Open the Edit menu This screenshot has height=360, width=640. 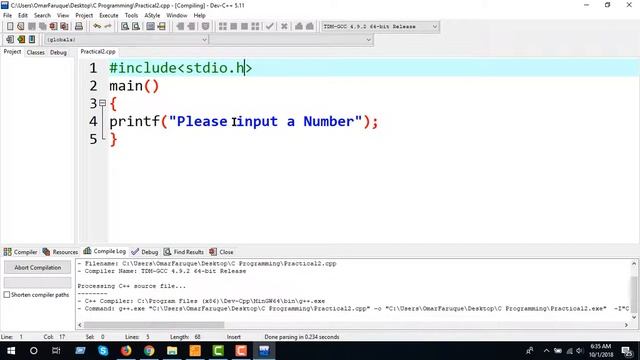pyautogui.click(x=22, y=16)
